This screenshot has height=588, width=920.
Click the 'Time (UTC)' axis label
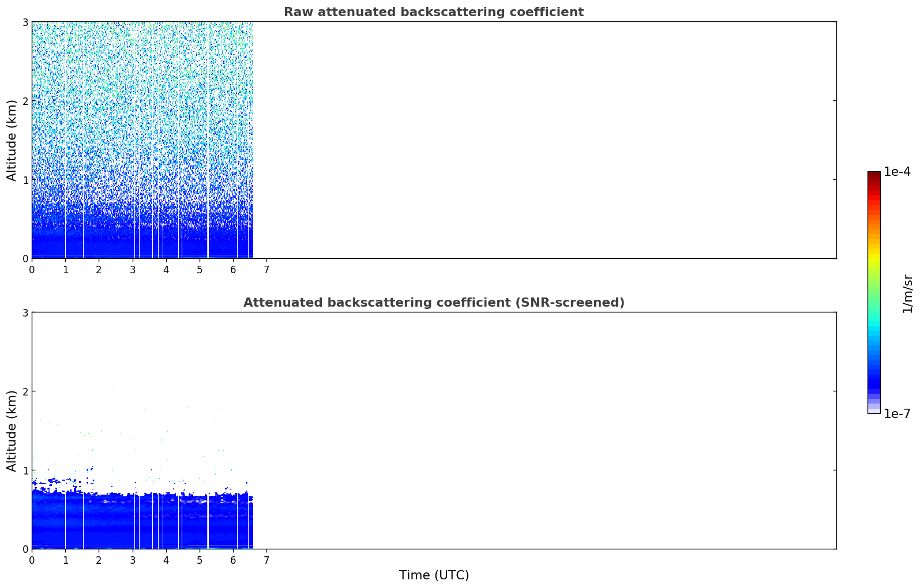(434, 575)
